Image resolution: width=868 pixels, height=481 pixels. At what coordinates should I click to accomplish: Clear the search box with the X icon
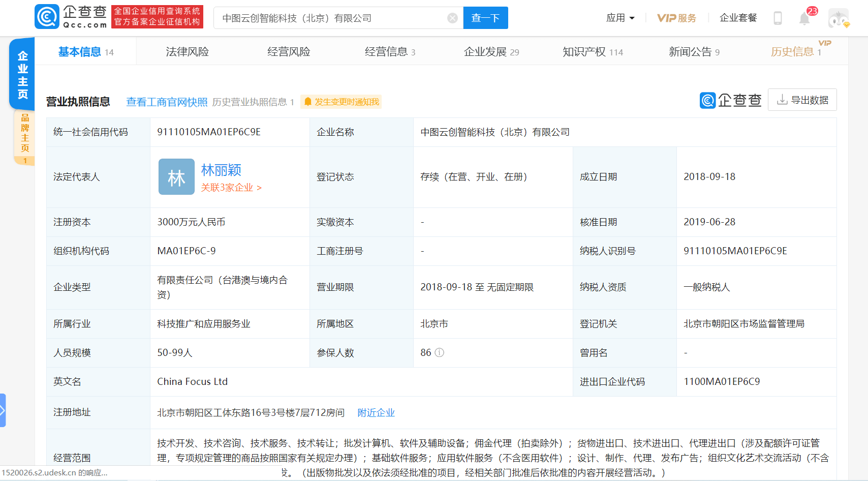(x=452, y=18)
